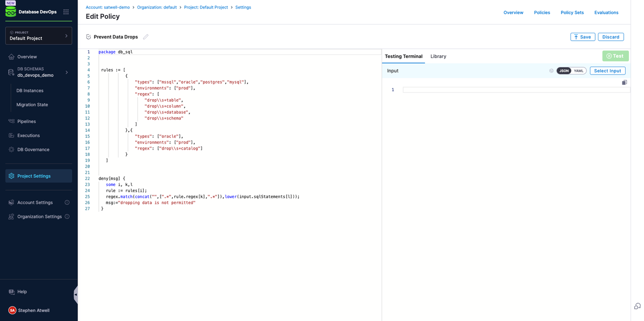Discard policy changes
This screenshot has width=644, height=321.
point(611,37)
